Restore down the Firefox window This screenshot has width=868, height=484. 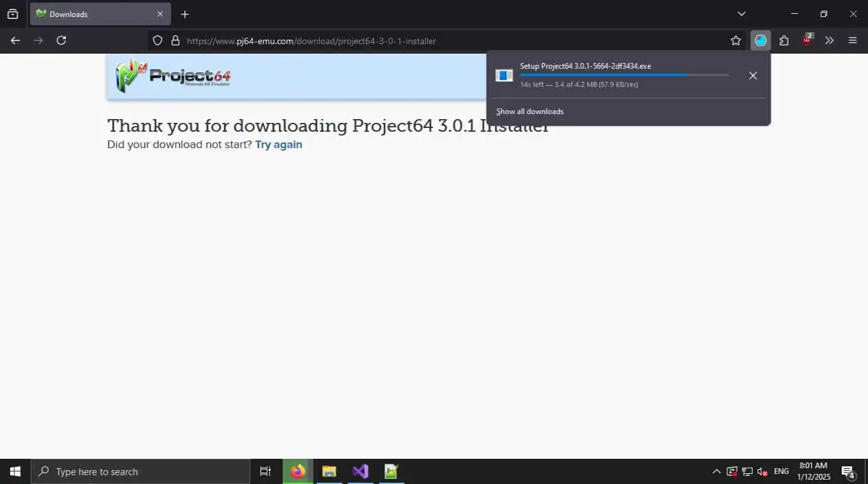click(824, 14)
